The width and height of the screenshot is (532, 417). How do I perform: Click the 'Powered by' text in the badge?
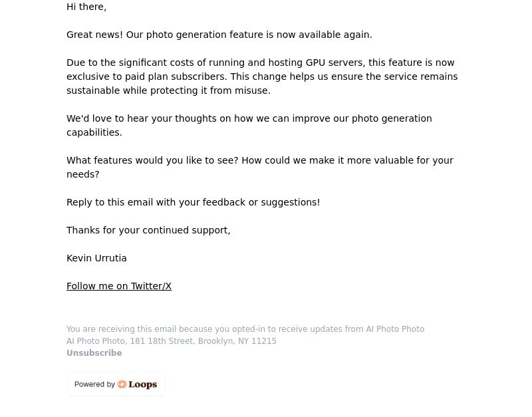pos(94,384)
